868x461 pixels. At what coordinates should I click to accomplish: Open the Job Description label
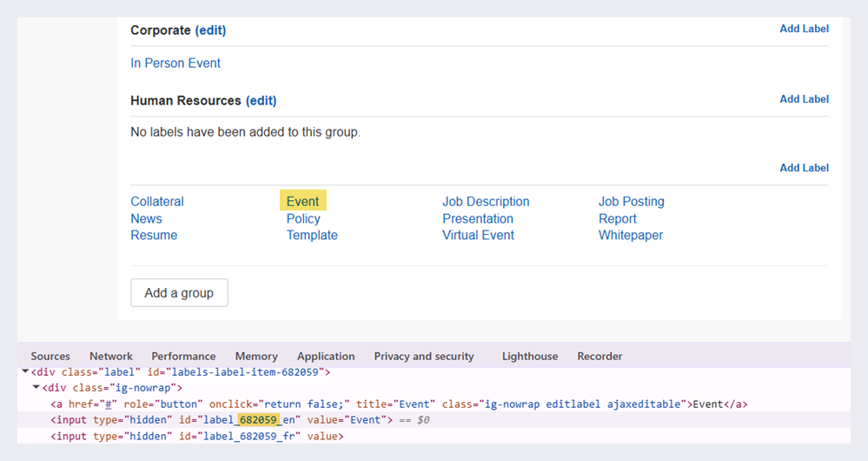coord(486,202)
